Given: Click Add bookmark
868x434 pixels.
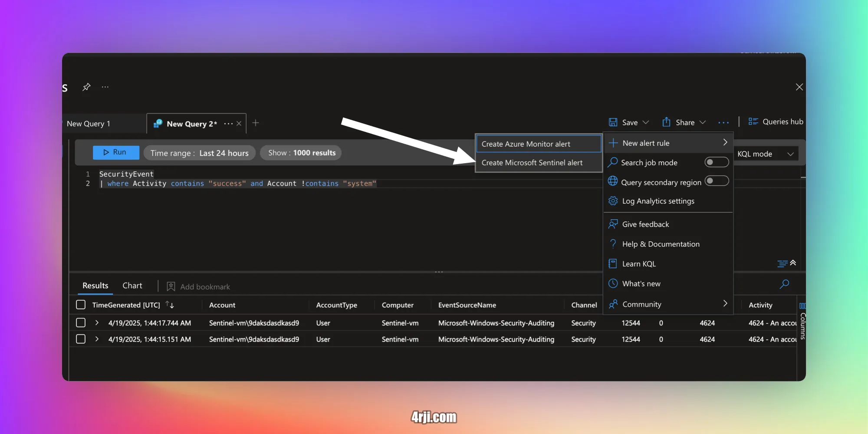Looking at the screenshot, I should 198,286.
